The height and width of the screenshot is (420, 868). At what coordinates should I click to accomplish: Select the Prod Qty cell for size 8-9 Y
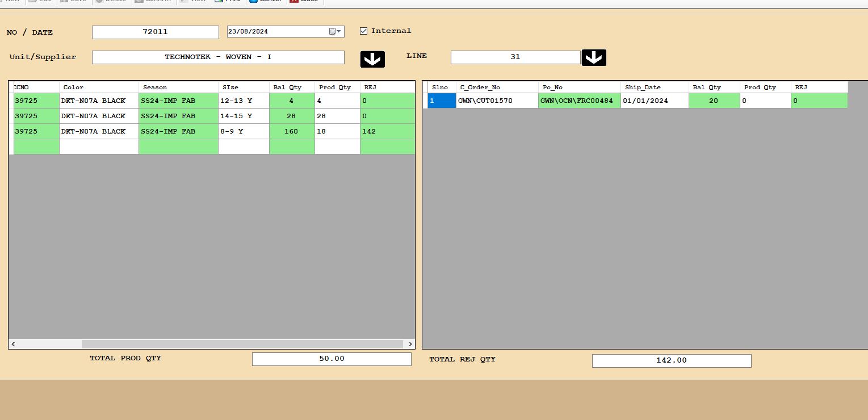(x=337, y=131)
